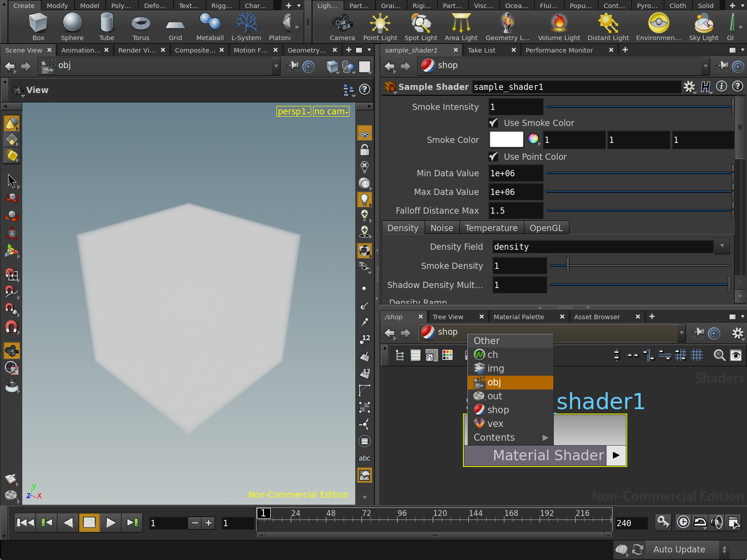
Task: Toggle the pin on the parameter pane
Action: tap(722, 66)
